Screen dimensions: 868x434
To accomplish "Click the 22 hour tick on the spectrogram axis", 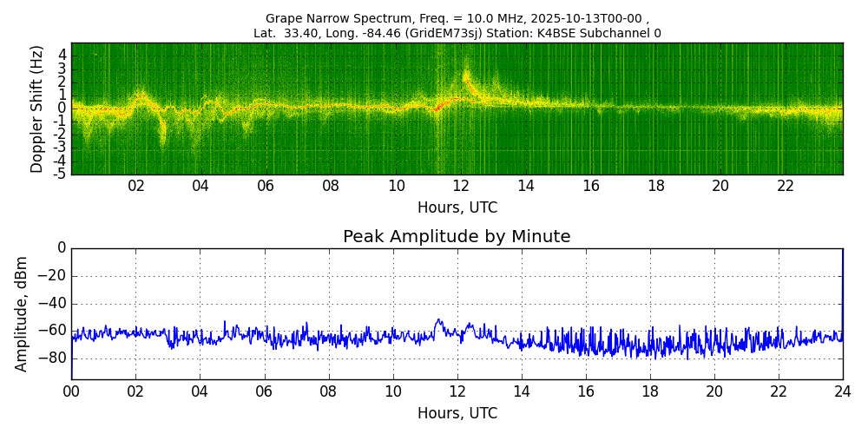I will pos(786,186).
